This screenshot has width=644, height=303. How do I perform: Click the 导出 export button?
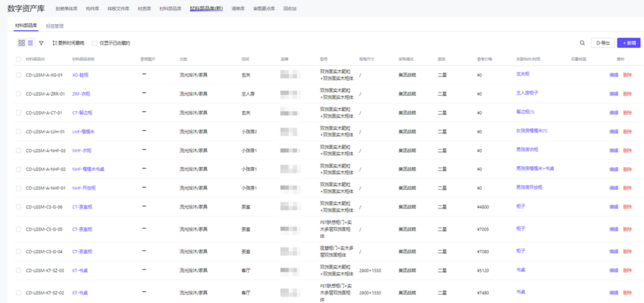(602, 43)
